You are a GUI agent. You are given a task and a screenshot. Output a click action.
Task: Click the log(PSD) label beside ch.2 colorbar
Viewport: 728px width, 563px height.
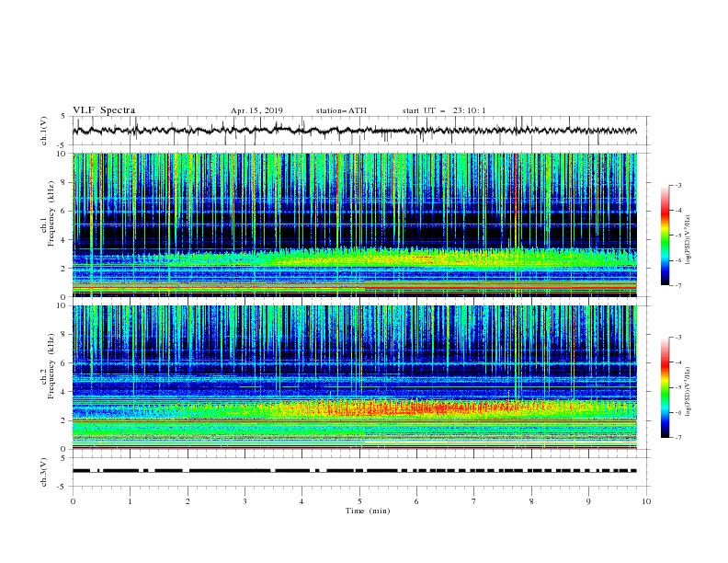[x=688, y=391]
